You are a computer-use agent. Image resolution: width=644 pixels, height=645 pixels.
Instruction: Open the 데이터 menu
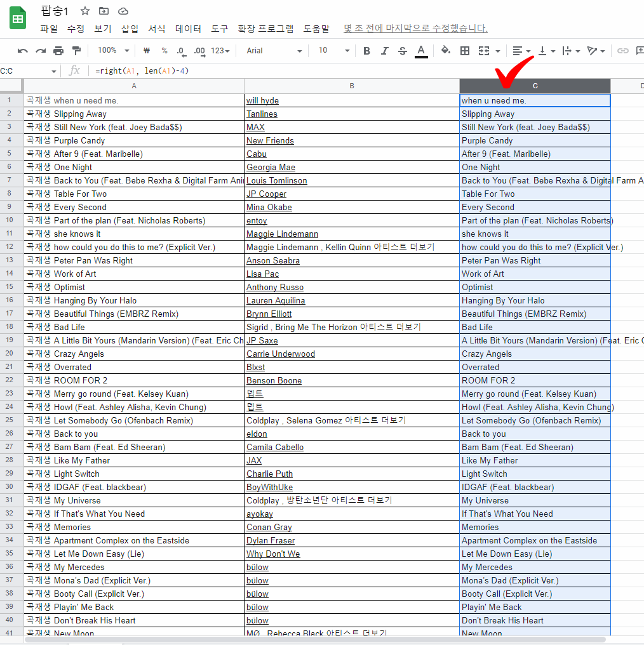(188, 29)
